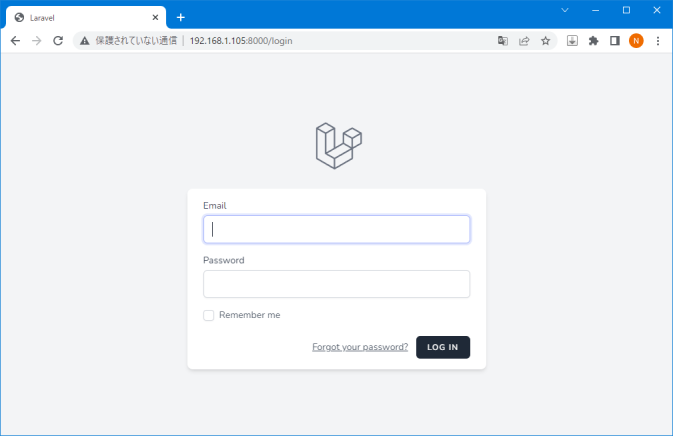Click into the Password field
Image resolution: width=673 pixels, height=436 pixels.
pyautogui.click(x=336, y=284)
